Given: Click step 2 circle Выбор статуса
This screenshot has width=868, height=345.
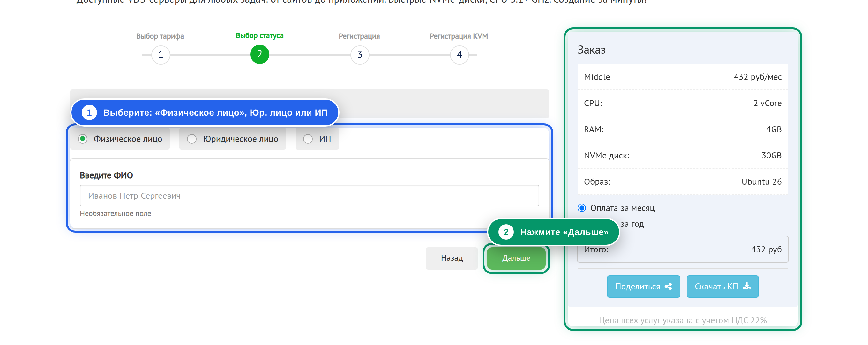Looking at the screenshot, I should pyautogui.click(x=259, y=54).
